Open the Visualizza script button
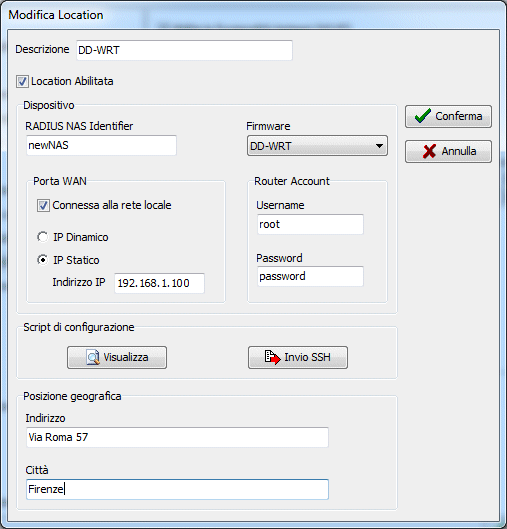 pos(117,357)
